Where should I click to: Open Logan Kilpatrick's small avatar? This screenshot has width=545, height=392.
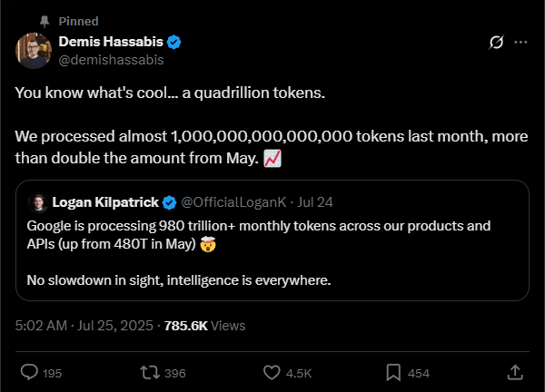pyautogui.click(x=38, y=202)
